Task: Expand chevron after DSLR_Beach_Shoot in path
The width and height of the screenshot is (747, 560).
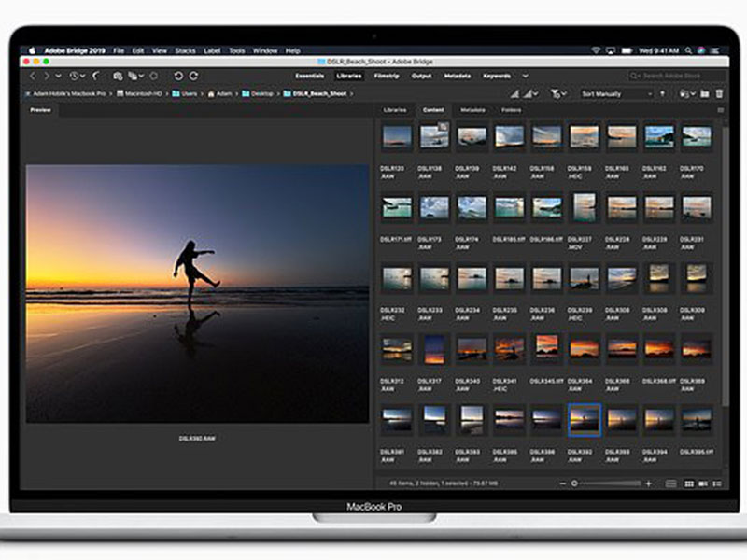Action: [352, 94]
